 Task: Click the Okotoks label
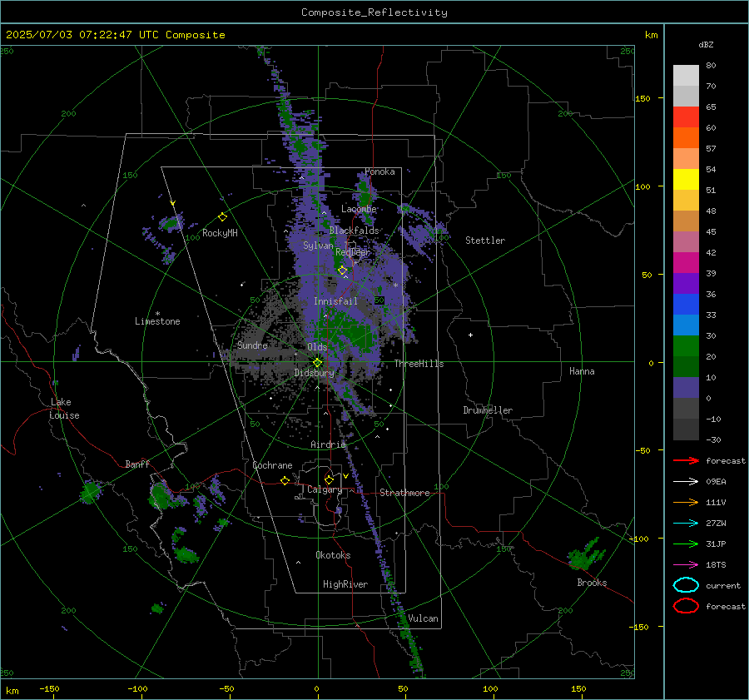pyautogui.click(x=333, y=555)
